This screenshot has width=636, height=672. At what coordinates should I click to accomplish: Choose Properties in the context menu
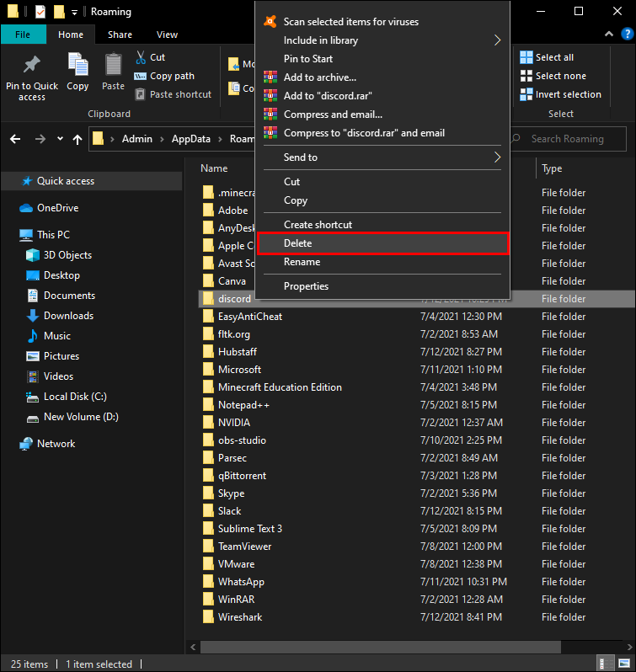coord(382,285)
